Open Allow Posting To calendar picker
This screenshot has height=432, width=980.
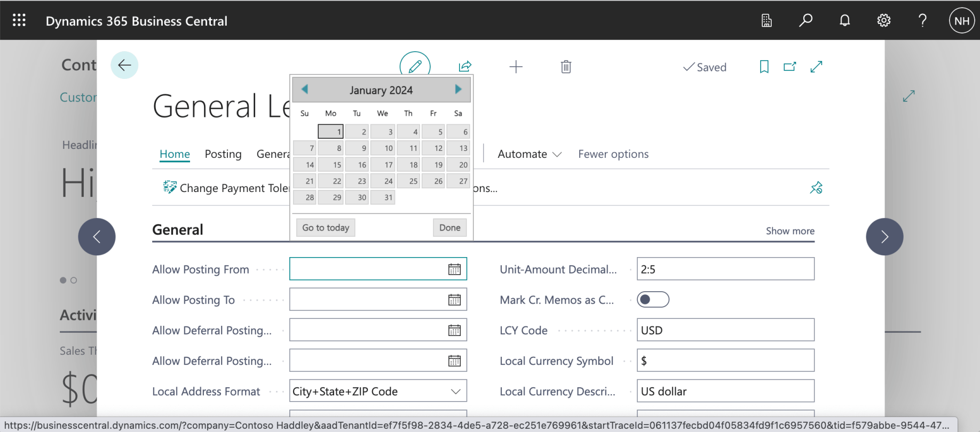(x=454, y=300)
